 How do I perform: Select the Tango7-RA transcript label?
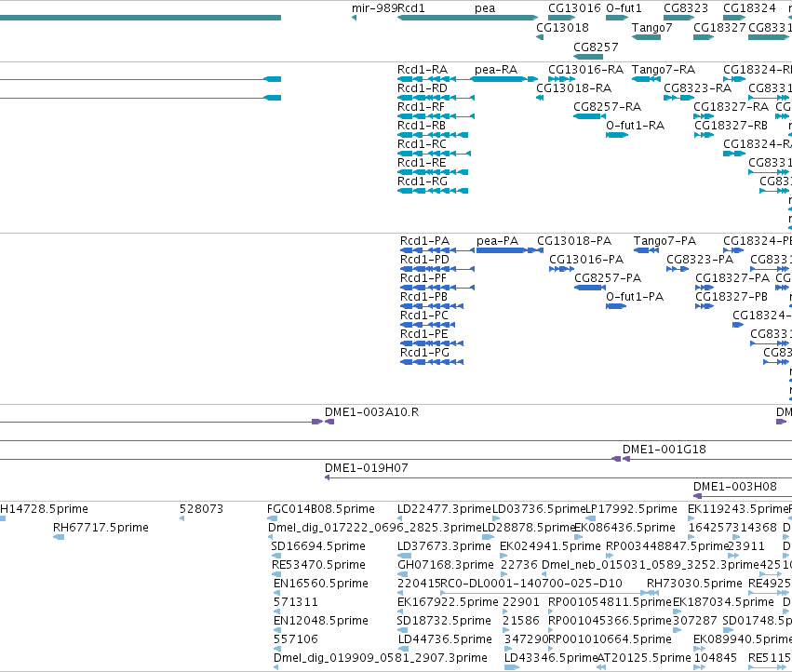(664, 70)
